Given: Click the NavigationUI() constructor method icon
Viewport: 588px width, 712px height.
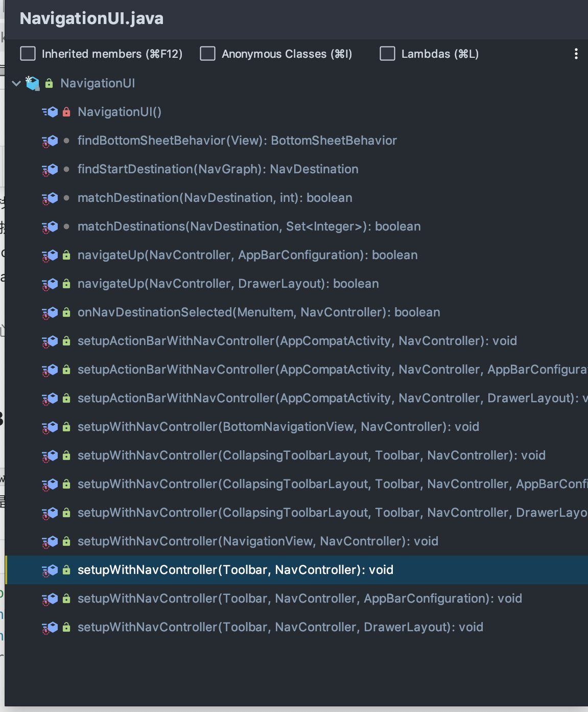Looking at the screenshot, I should click(x=50, y=112).
